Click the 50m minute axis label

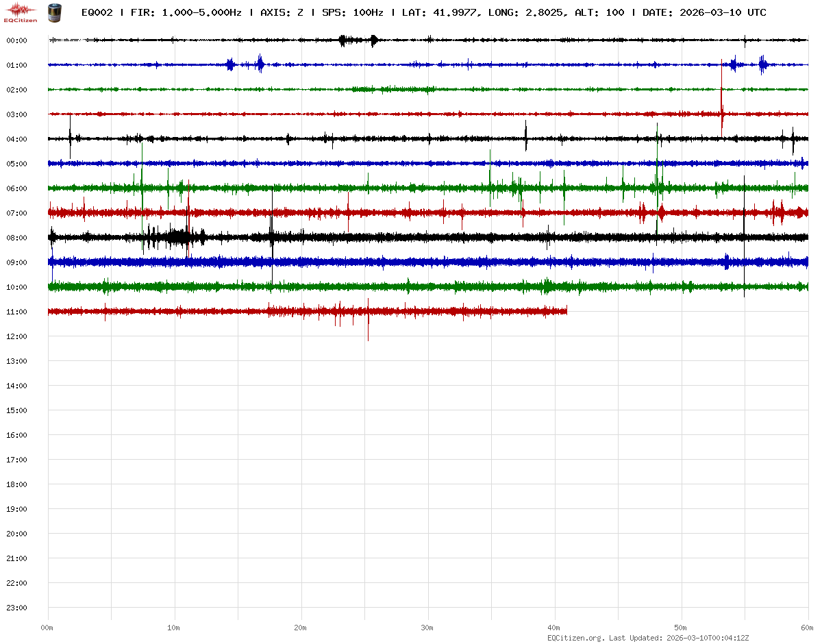[681, 628]
